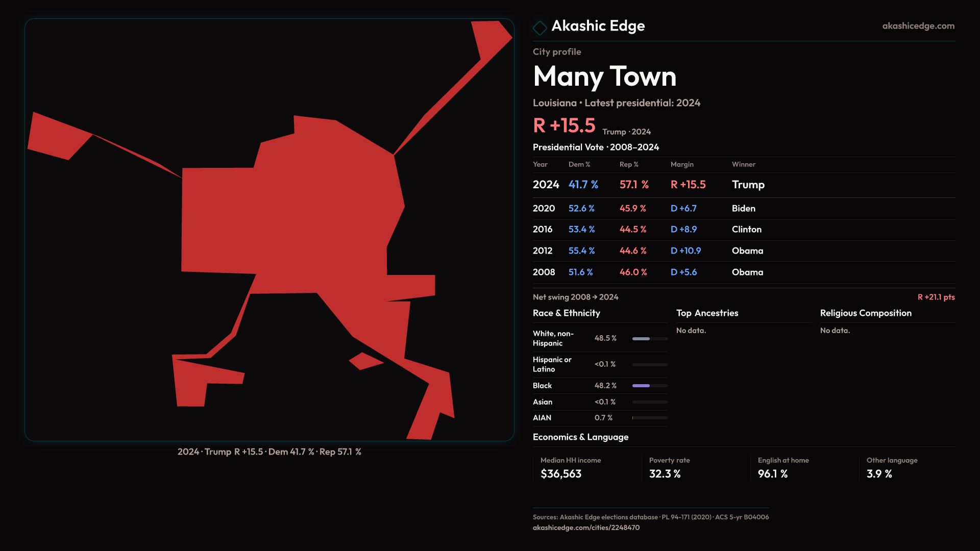Click the Dem % column header

point(579,164)
